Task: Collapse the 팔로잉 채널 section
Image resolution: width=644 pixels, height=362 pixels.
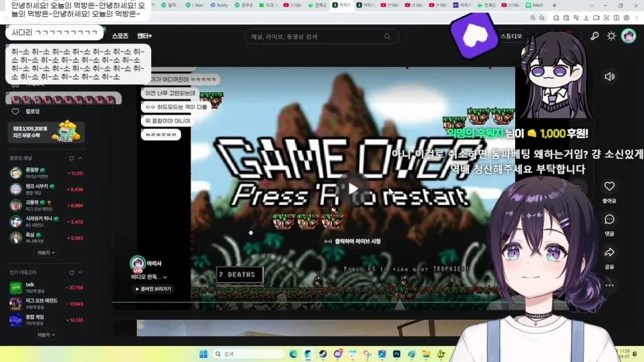Action: (80, 158)
